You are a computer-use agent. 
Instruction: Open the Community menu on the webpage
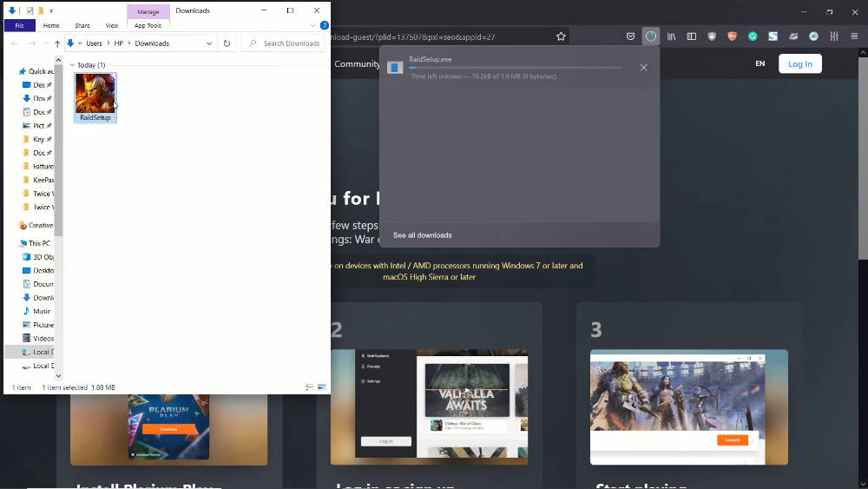point(357,63)
